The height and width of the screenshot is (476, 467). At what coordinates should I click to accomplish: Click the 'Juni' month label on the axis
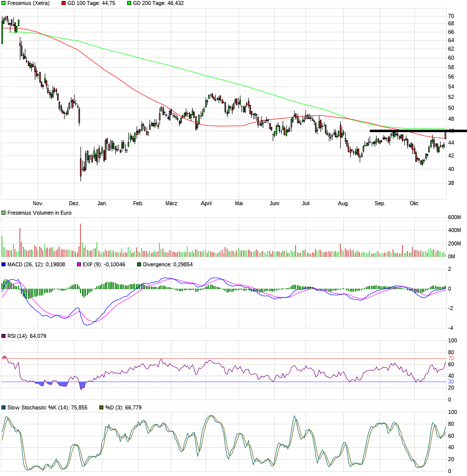(274, 203)
